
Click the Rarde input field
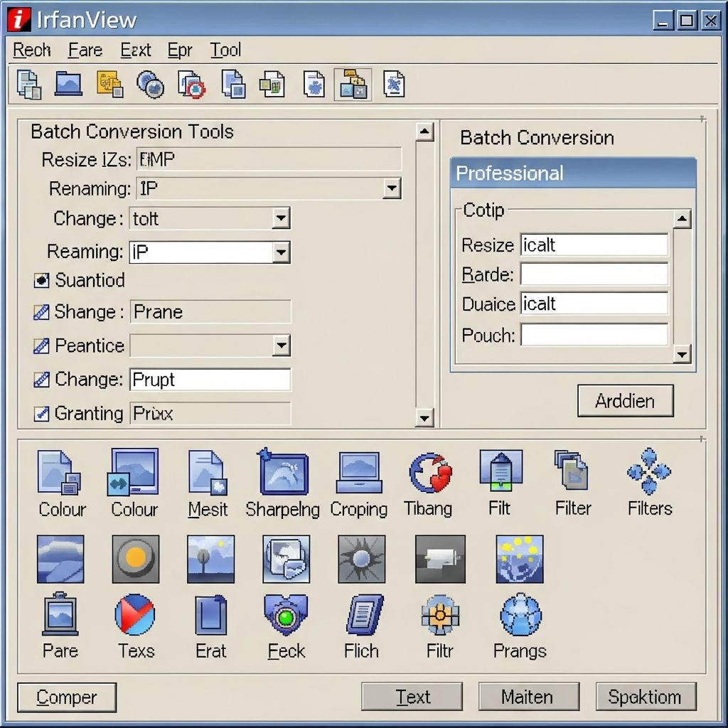tap(594, 274)
